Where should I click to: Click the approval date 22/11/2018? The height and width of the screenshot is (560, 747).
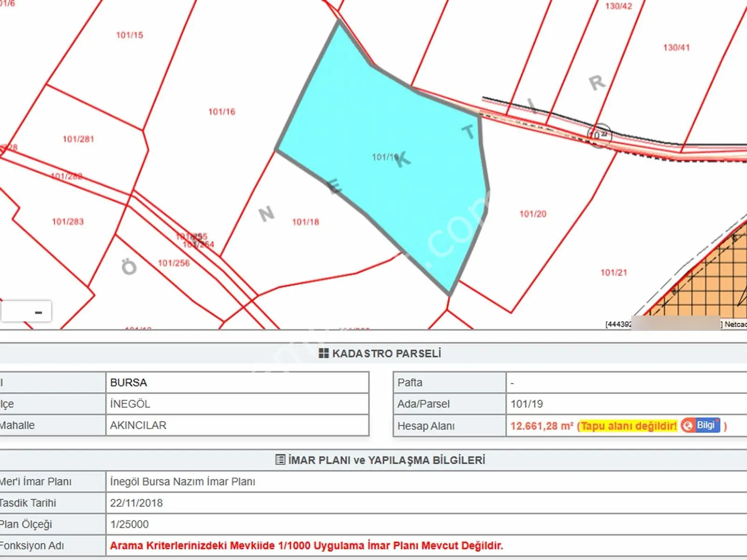136,503
